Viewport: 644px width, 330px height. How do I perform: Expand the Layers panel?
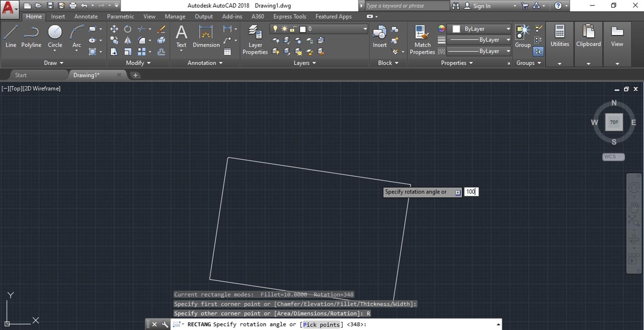point(304,63)
